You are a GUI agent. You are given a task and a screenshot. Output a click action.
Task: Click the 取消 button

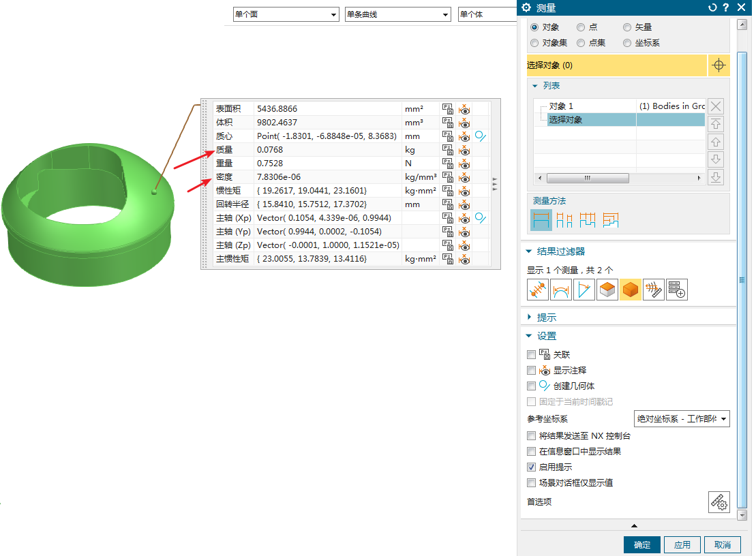pos(722,545)
